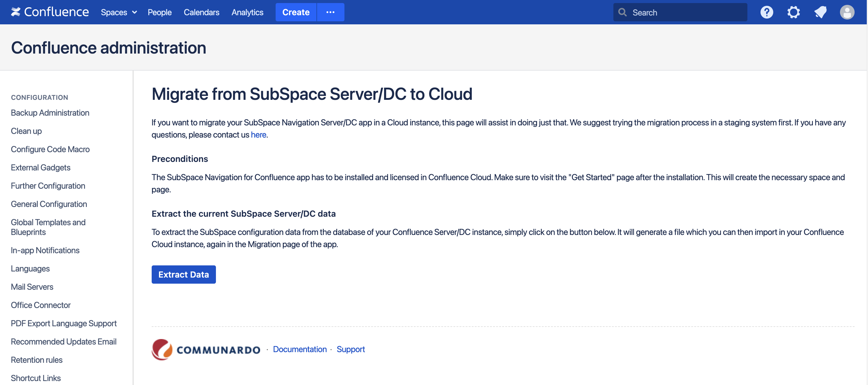
Task: Open the user profile avatar menu
Action: click(x=847, y=12)
